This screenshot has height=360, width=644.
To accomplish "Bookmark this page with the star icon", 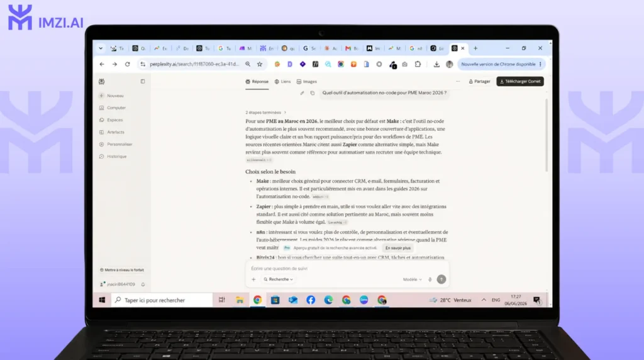I will [x=260, y=64].
